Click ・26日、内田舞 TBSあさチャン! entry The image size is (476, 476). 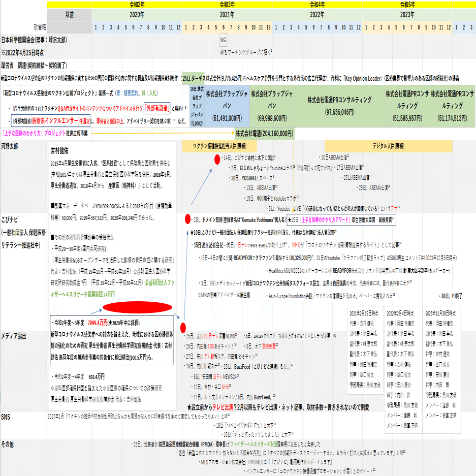[x=210, y=346]
